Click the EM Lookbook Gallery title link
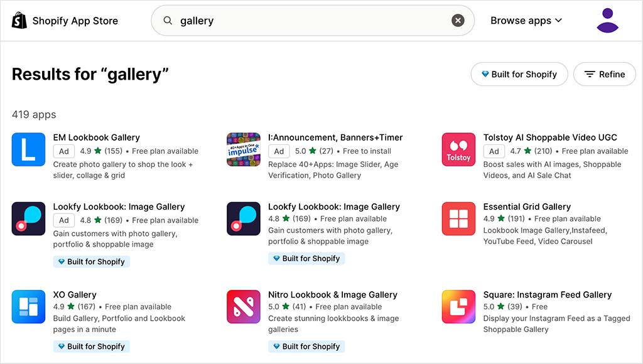643x364 pixels. pos(95,137)
